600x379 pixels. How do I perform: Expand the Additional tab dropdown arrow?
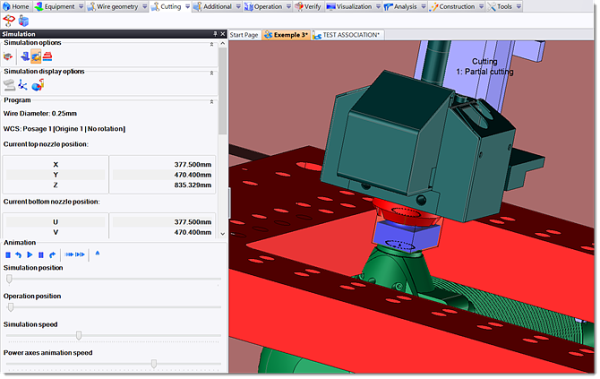point(238,7)
